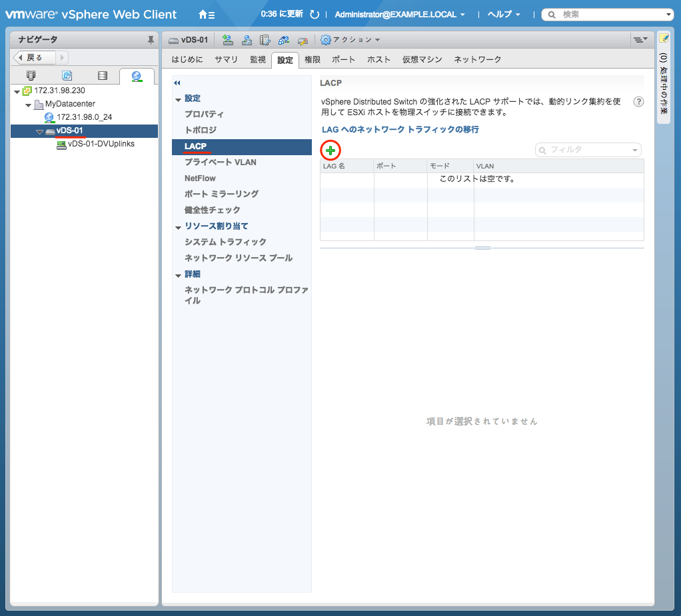Screen dimensions: 681x616
Task: Pin the Navigator panel with pushpin icon
Action: pyautogui.click(x=151, y=39)
